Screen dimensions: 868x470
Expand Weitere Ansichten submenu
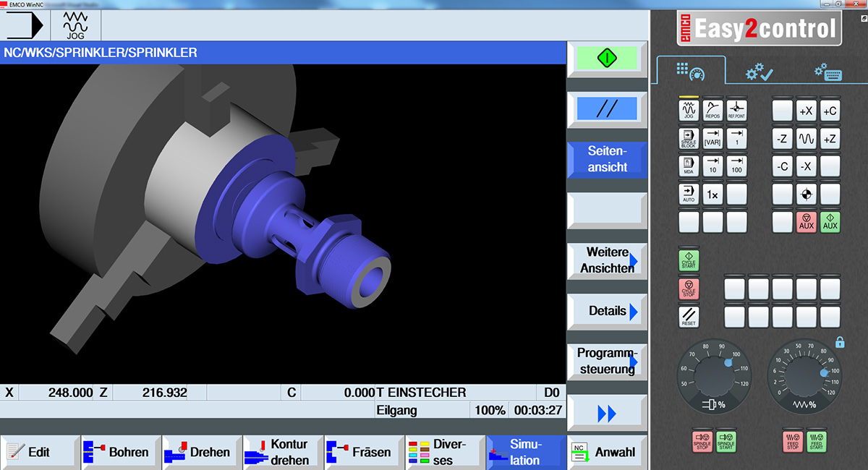point(607,260)
